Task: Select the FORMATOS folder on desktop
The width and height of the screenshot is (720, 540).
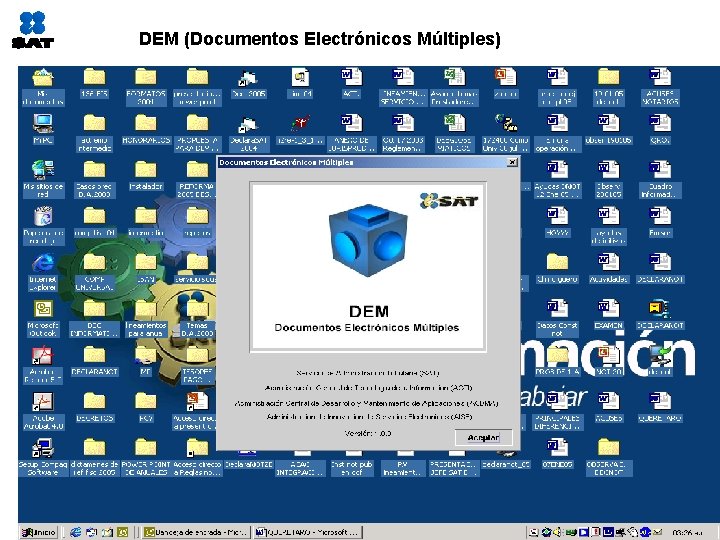Action: click(146, 86)
